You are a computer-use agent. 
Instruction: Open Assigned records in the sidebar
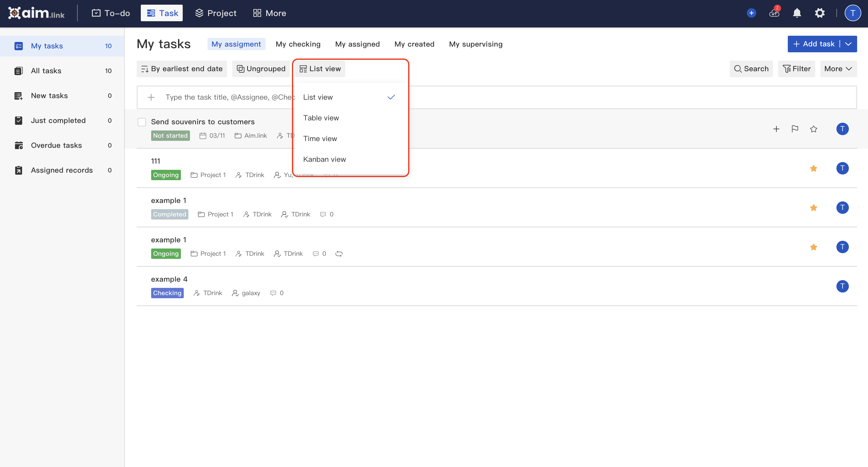click(x=62, y=170)
